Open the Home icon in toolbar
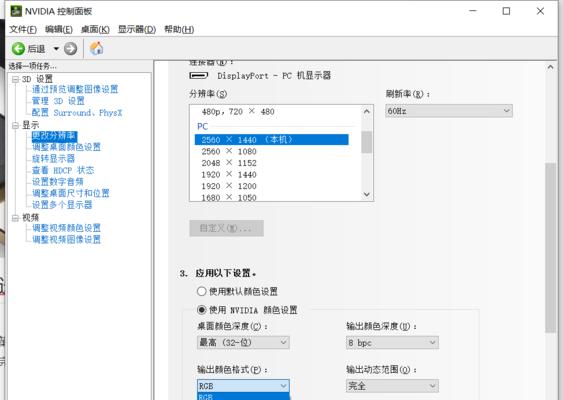Image resolution: width=563 pixels, height=400 pixels. coord(96,48)
